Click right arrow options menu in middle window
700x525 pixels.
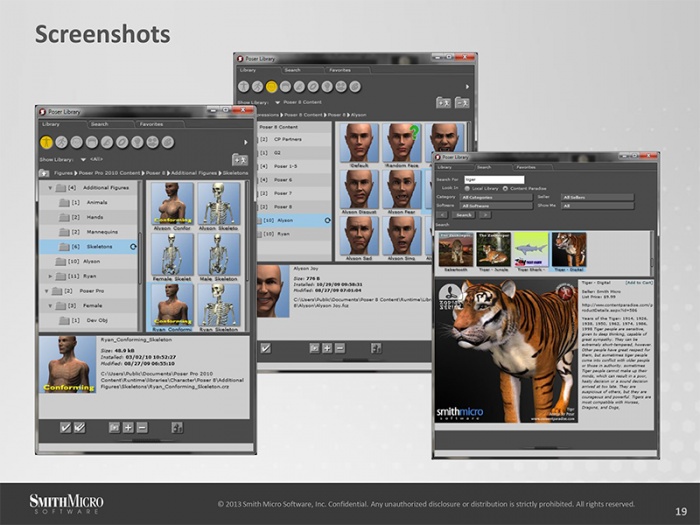click(x=467, y=87)
